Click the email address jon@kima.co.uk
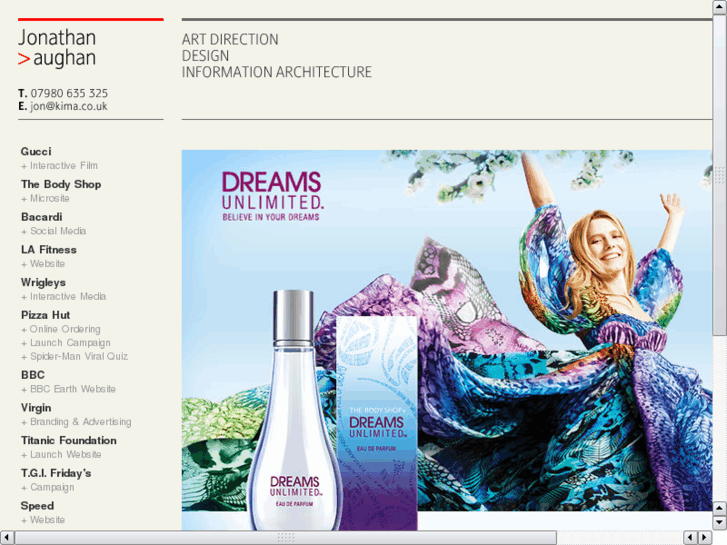This screenshot has width=727, height=545. click(x=69, y=106)
